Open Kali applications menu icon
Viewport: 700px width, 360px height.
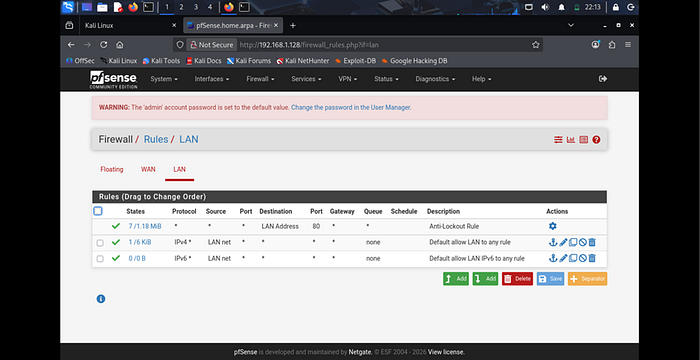[68, 7]
